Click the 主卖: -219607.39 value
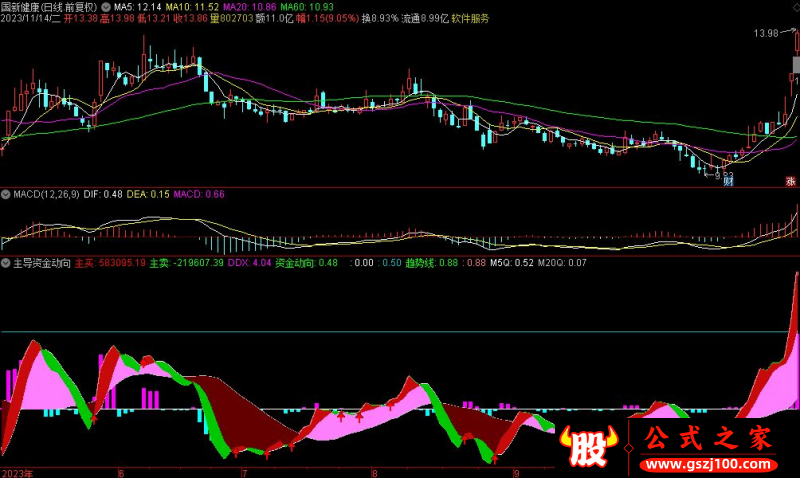Image resolution: width=800 pixels, height=478 pixels. (186, 263)
